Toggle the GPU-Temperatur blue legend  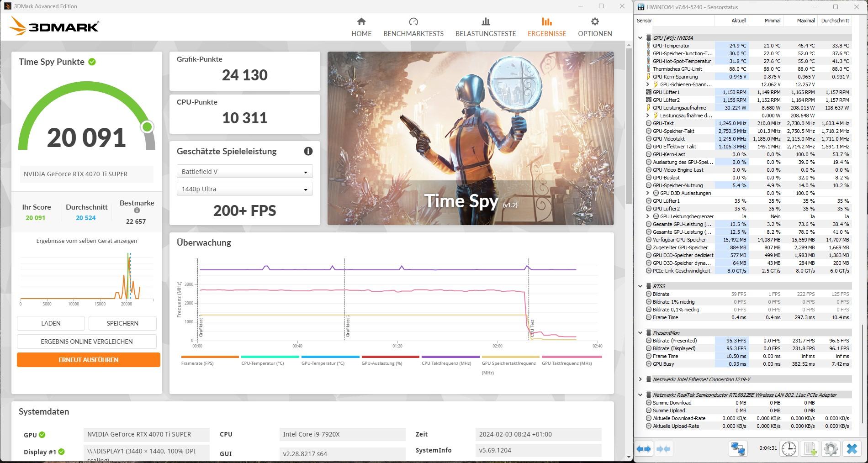pyautogui.click(x=330, y=361)
